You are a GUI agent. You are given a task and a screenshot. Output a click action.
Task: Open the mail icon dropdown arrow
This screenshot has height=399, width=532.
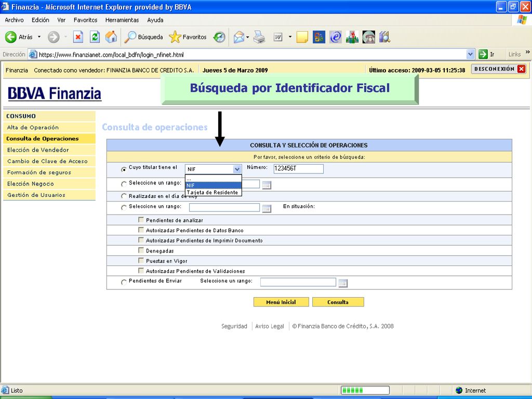coord(248,37)
